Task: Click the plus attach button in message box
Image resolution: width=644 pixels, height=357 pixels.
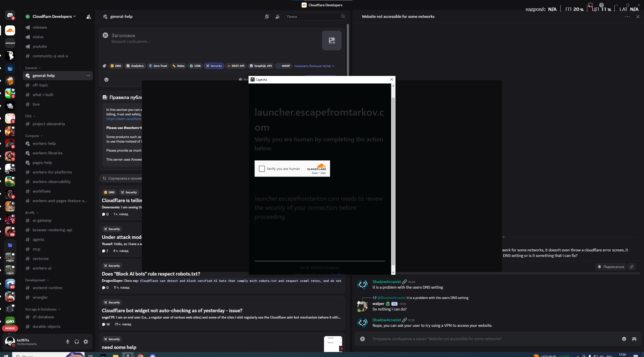Action: click(363, 339)
